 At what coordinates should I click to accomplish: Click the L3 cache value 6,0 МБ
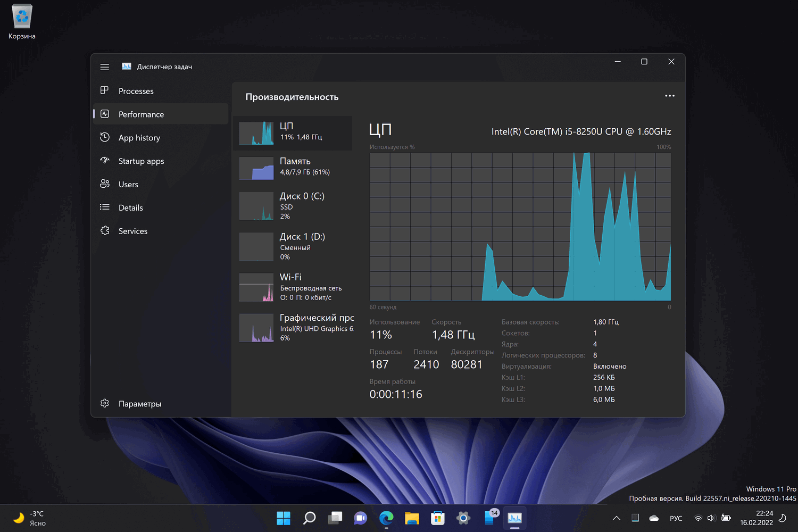604,400
